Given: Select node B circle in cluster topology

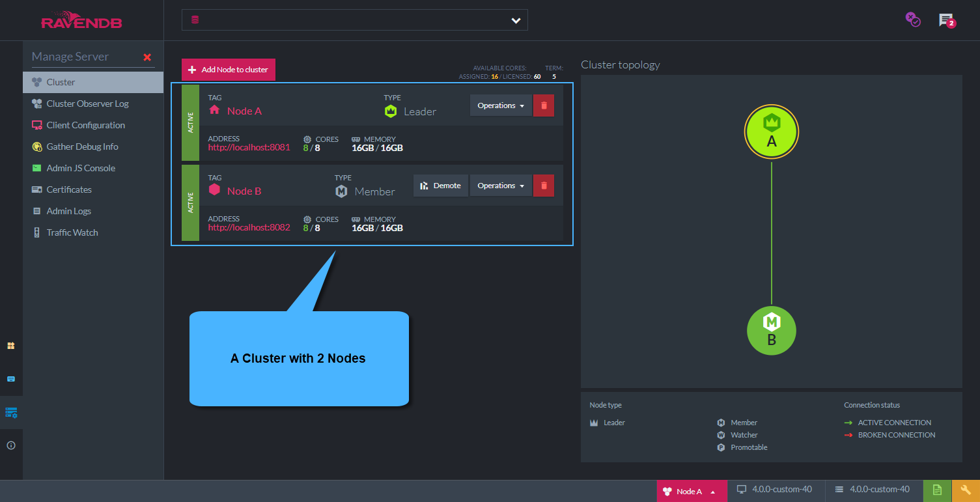Looking at the screenshot, I should pyautogui.click(x=772, y=331).
